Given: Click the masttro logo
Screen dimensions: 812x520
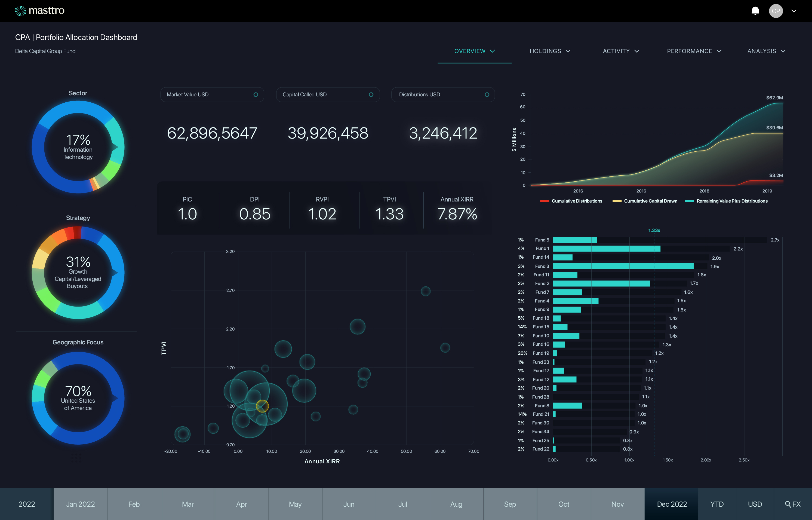Looking at the screenshot, I should click(x=40, y=11).
